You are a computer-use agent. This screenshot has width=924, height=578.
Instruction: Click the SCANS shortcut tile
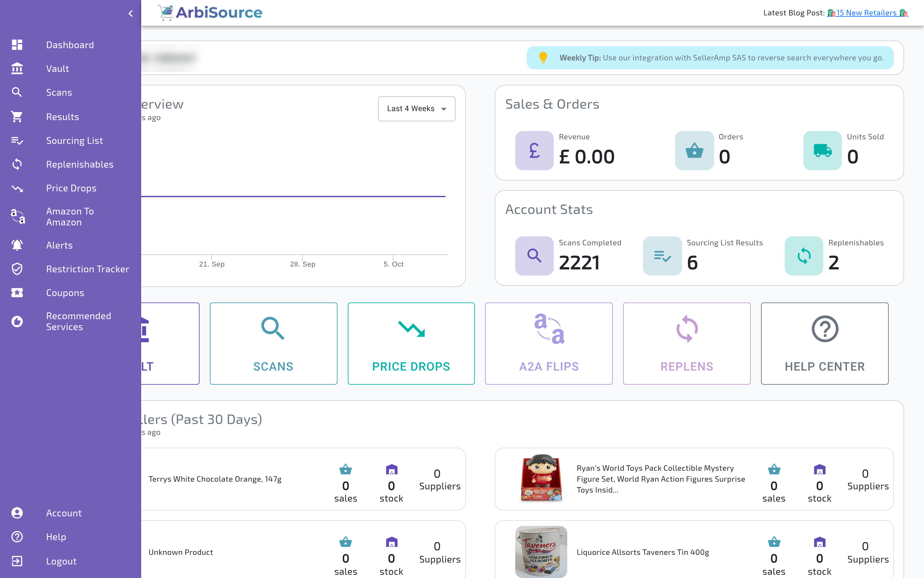click(273, 343)
